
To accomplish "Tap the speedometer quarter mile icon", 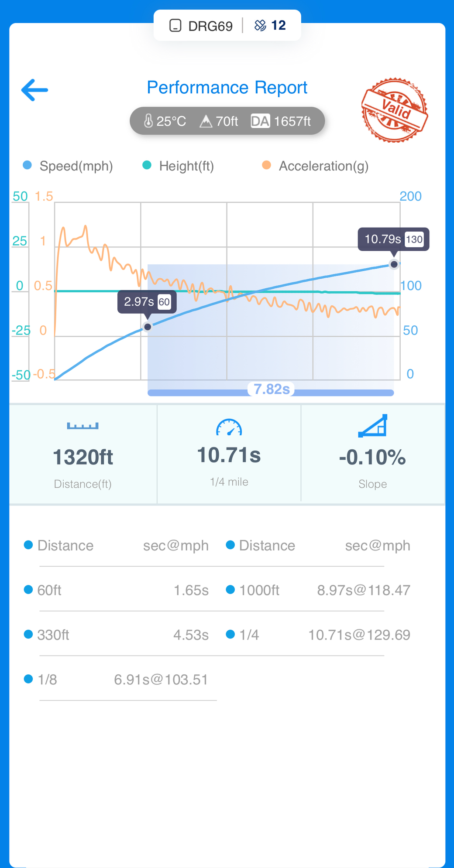I will (229, 427).
